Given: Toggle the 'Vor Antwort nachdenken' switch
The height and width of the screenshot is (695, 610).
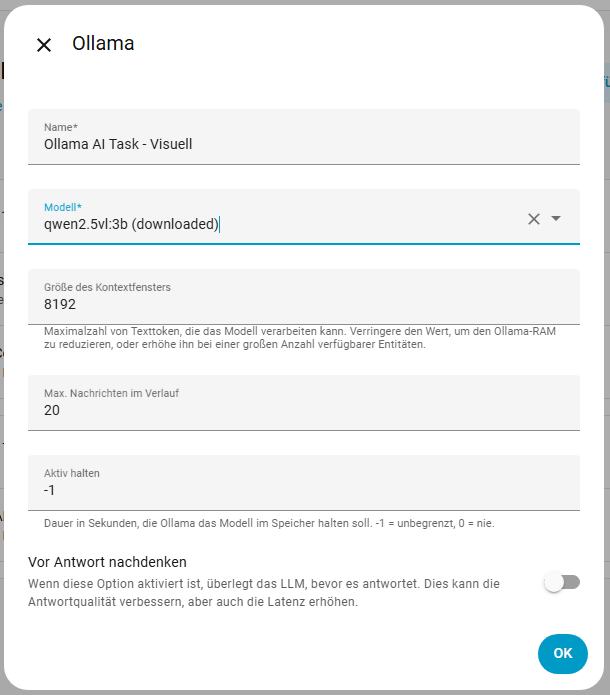Looking at the screenshot, I should tap(562, 582).
